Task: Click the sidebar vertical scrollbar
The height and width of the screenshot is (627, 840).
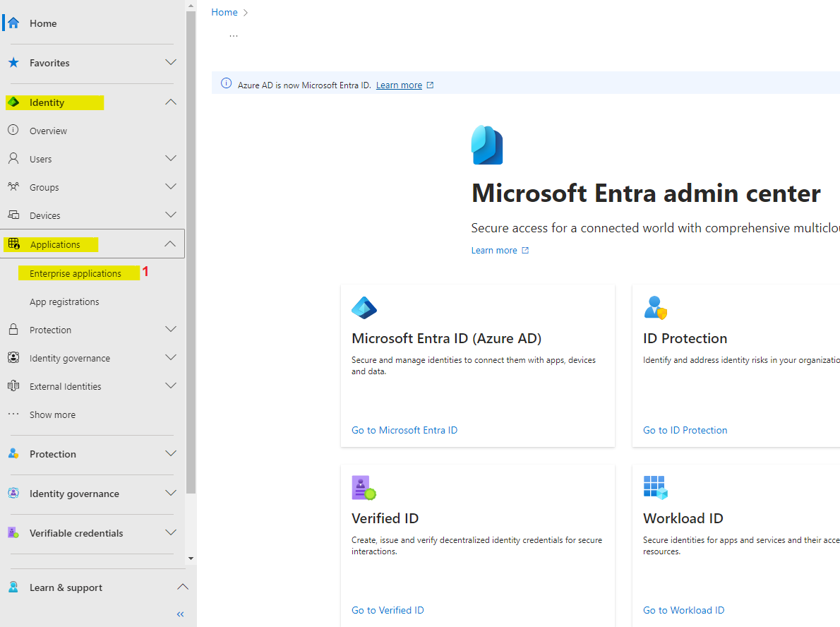Action: point(191,254)
